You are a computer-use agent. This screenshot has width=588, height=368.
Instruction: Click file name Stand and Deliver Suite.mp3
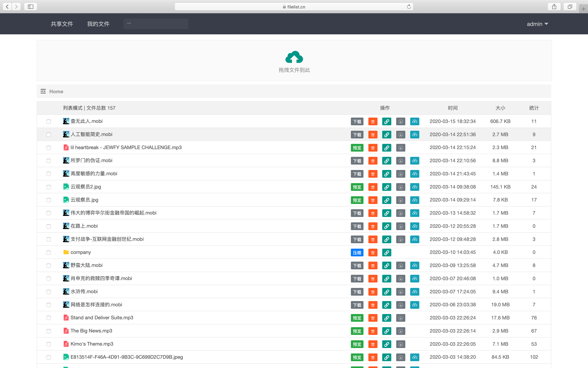[102, 318]
